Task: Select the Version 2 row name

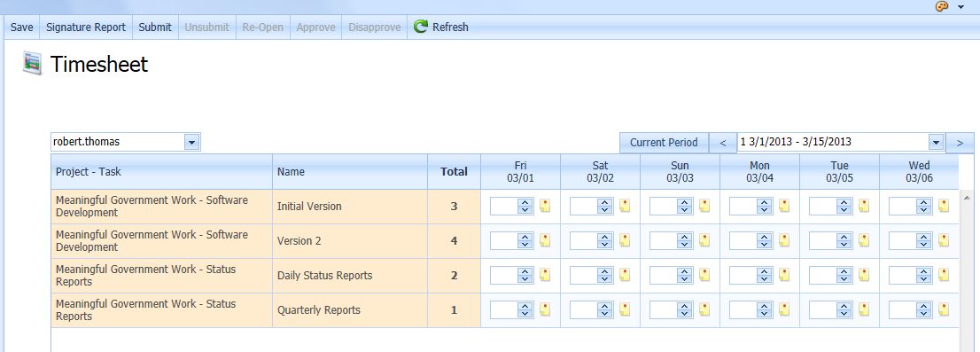Action: tap(299, 240)
